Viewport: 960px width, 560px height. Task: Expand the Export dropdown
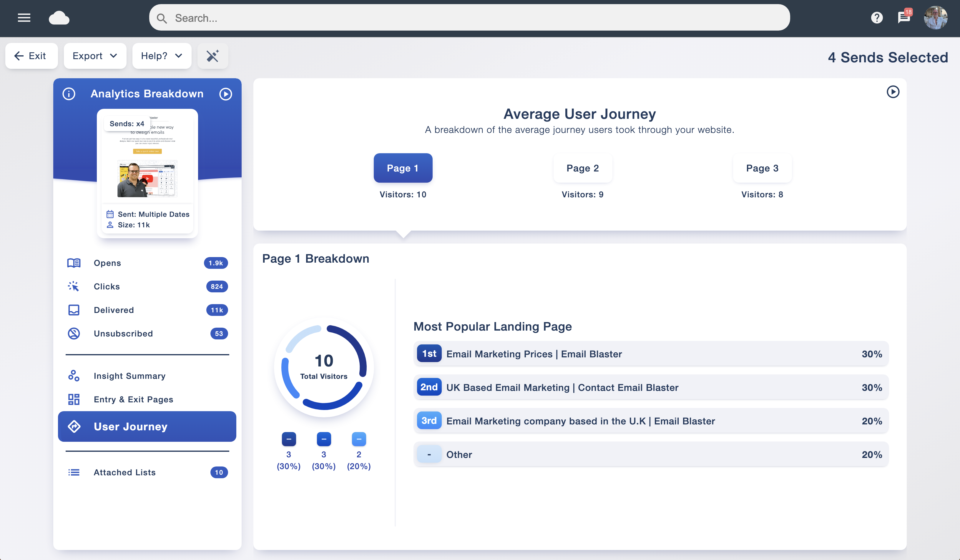(95, 56)
